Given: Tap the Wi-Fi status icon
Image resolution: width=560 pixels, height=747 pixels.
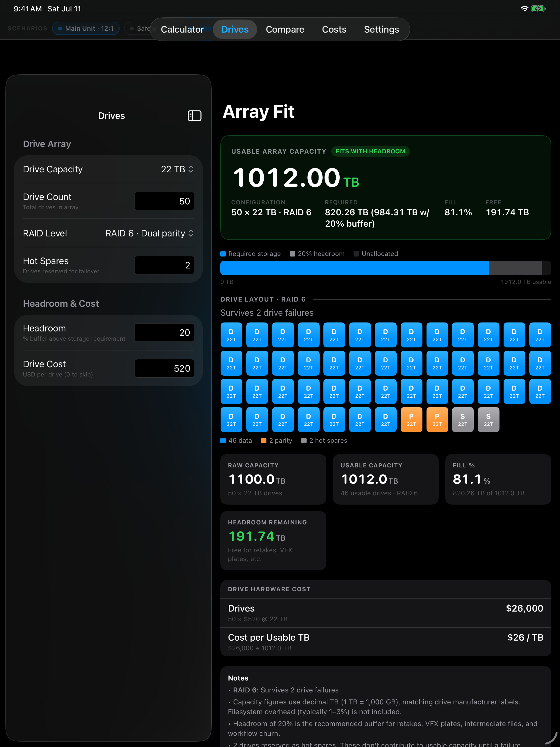Looking at the screenshot, I should point(524,9).
